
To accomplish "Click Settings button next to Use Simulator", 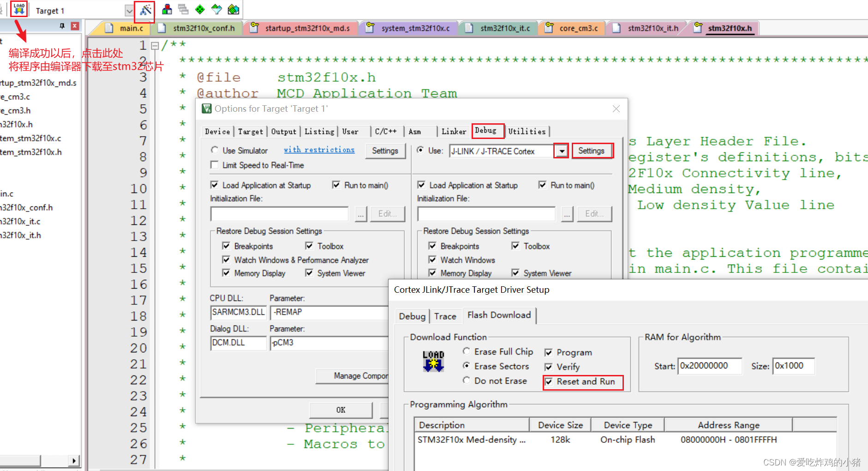I will point(385,151).
